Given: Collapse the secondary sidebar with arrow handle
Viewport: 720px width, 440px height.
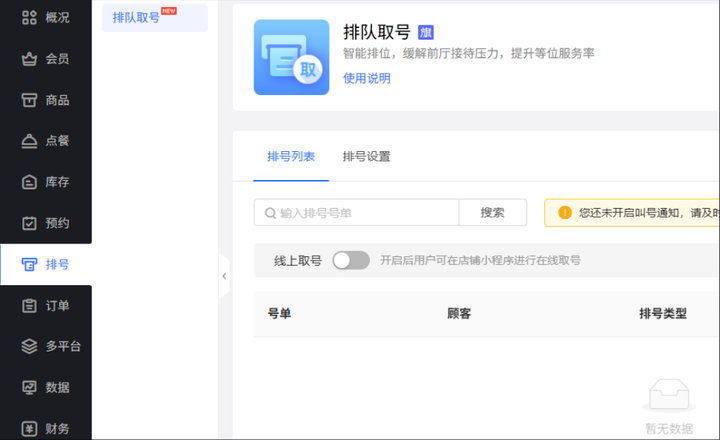Looking at the screenshot, I should [224, 276].
